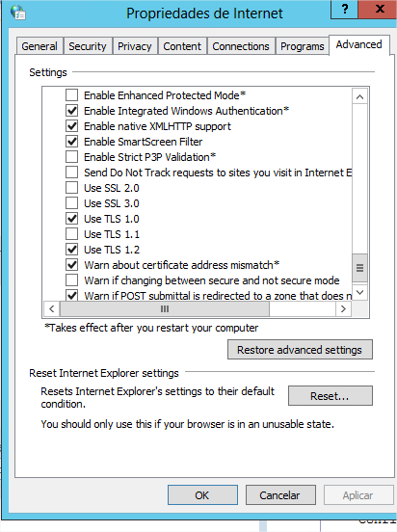Screen dimensions: 397x532
Task: Select the Privacy tab
Action: click(134, 46)
